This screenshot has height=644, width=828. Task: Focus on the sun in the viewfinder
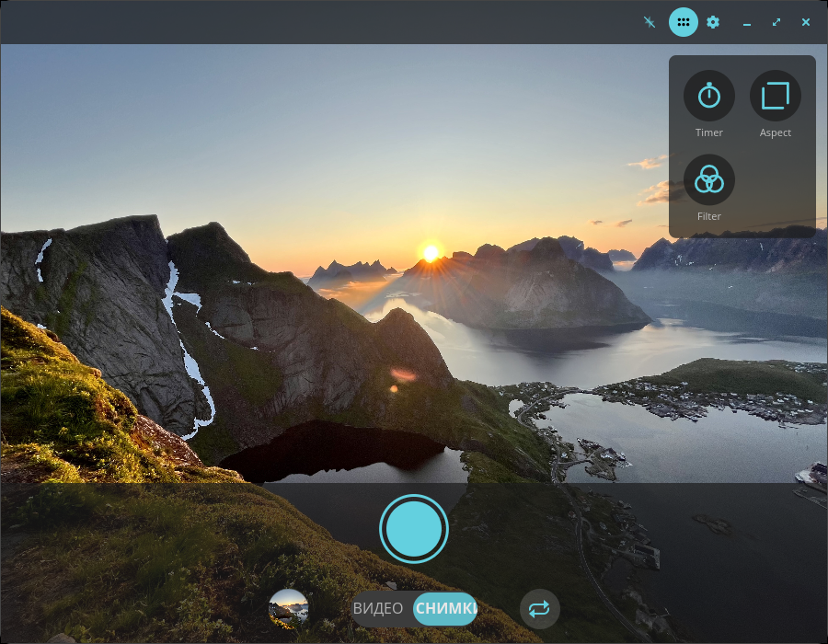(431, 253)
